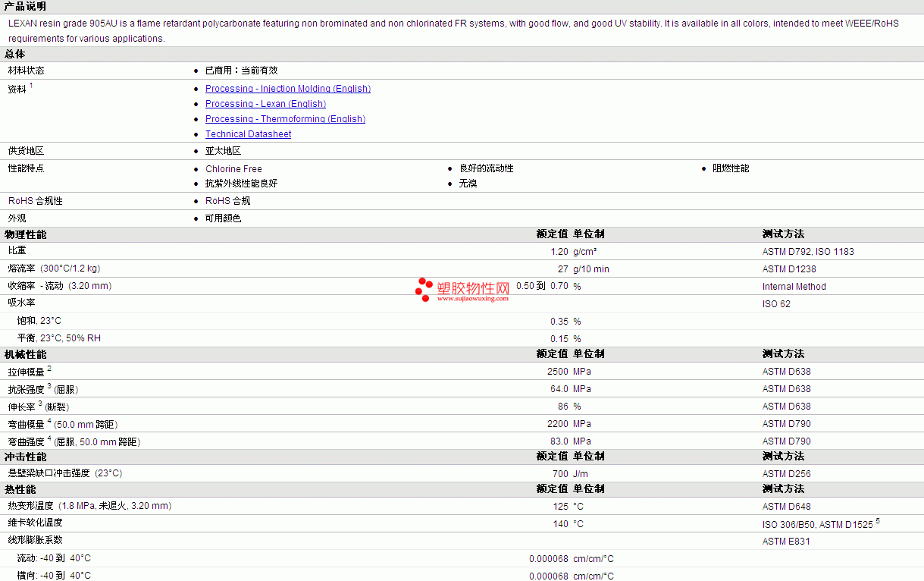Select the 总体 section header
The width and height of the screenshot is (924, 581).
[x=15, y=54]
